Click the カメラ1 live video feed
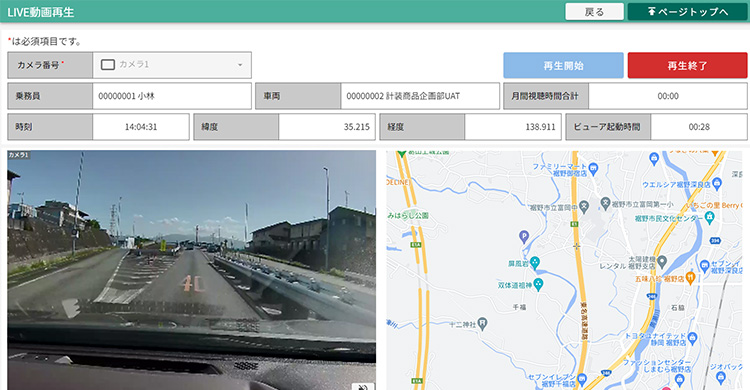The height and width of the screenshot is (390, 750). pyautogui.click(x=191, y=270)
